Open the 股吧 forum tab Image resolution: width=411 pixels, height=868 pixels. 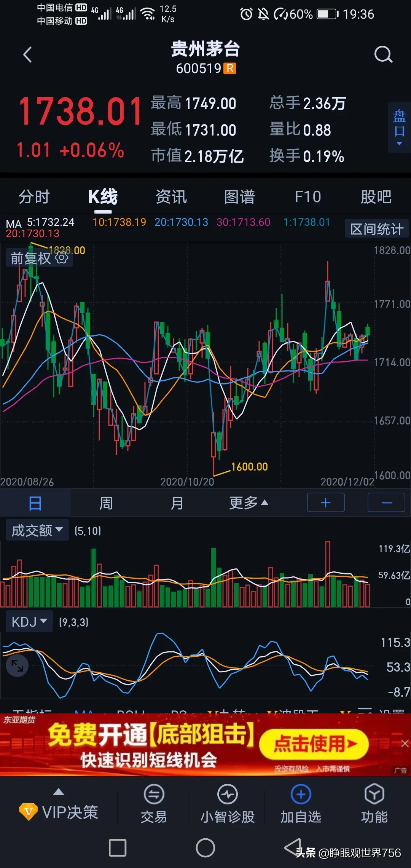376,197
